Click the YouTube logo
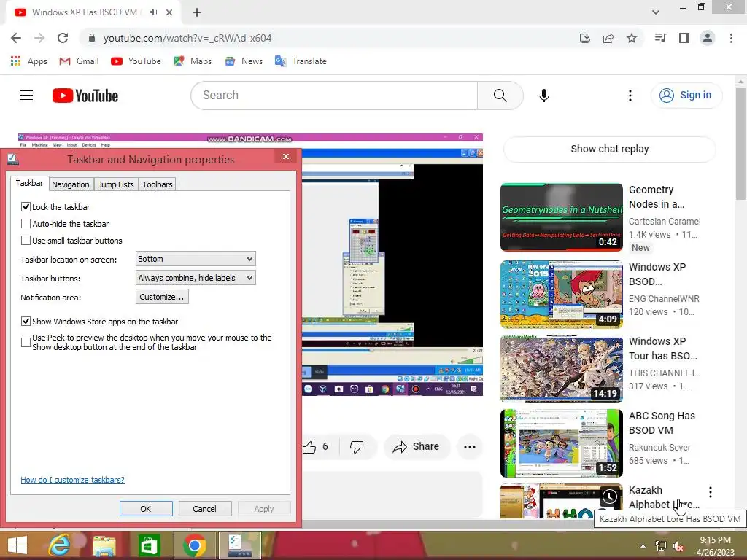This screenshot has height=560, width=747. (85, 96)
